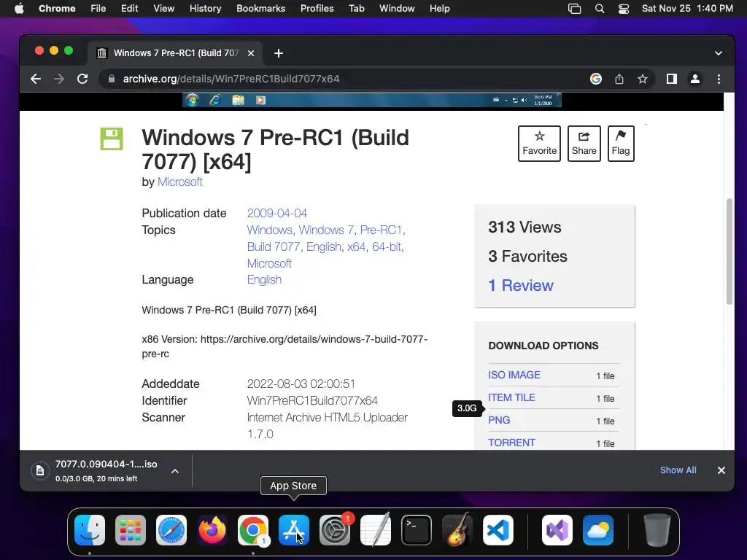
Task: Open the File menu
Action: click(98, 9)
